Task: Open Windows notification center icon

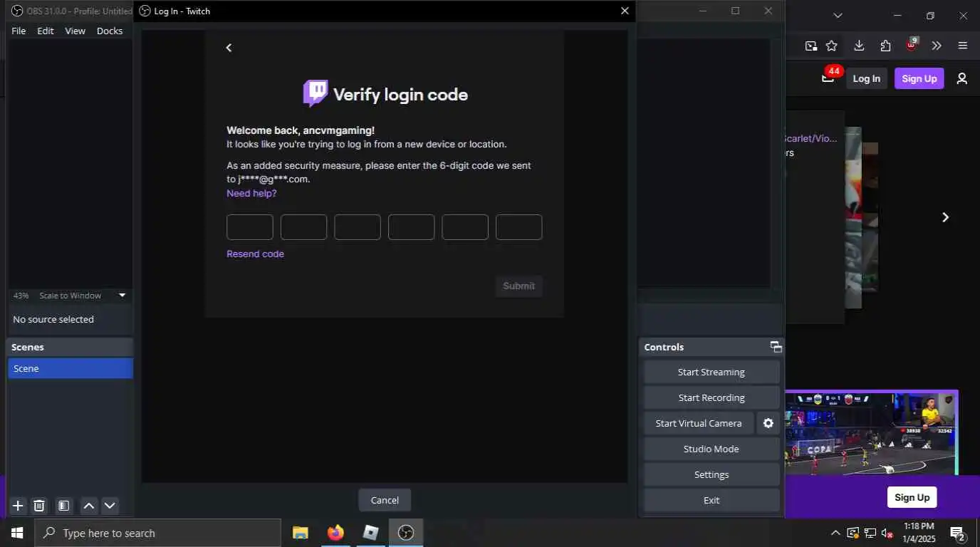Action: [957, 533]
